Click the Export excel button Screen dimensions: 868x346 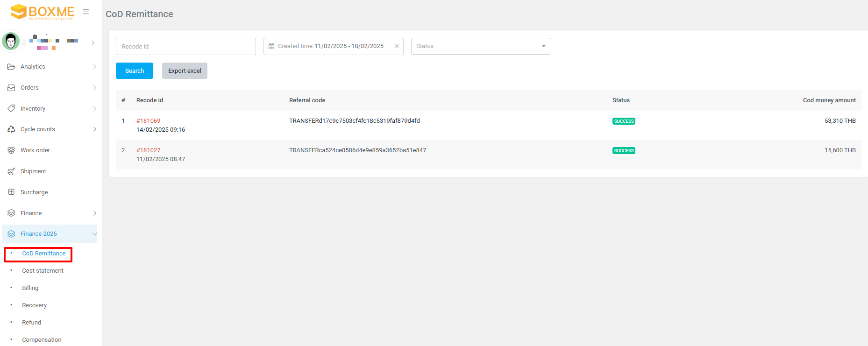point(185,71)
